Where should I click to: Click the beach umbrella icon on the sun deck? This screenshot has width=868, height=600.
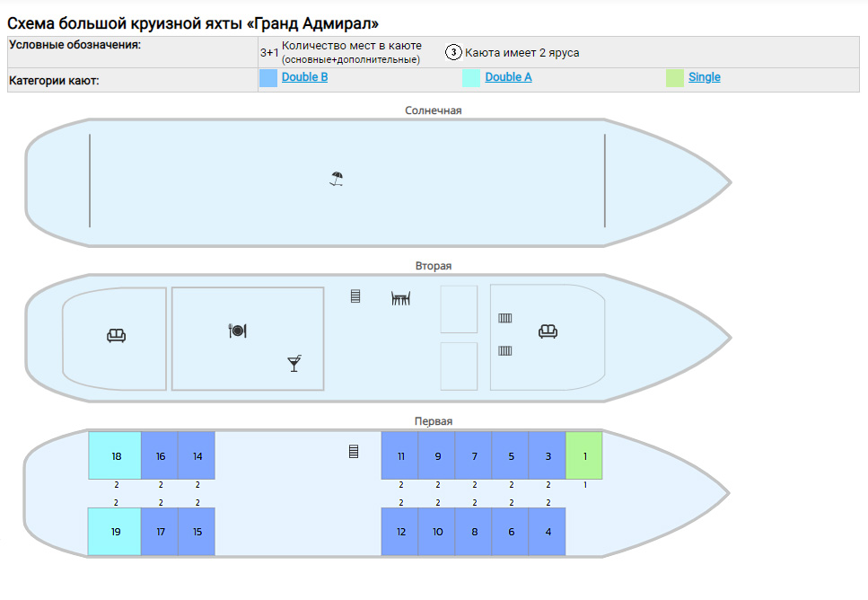coord(336,179)
